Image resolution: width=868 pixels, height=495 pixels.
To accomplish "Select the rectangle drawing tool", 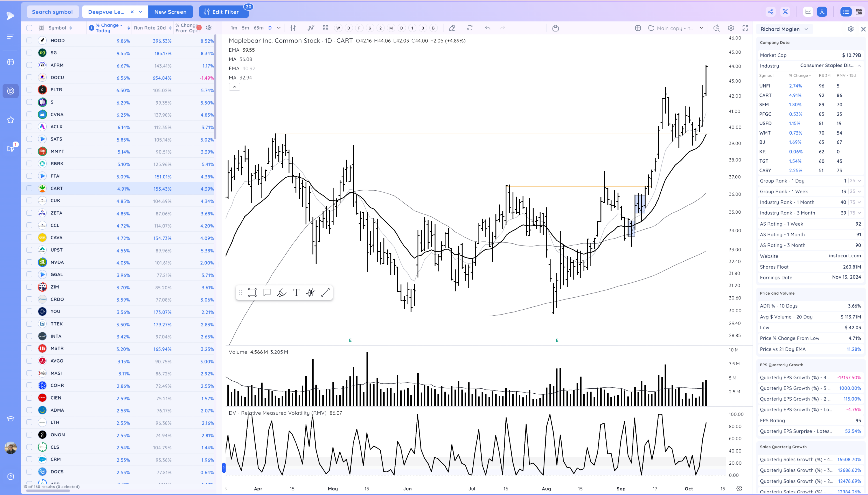I will click(x=252, y=292).
